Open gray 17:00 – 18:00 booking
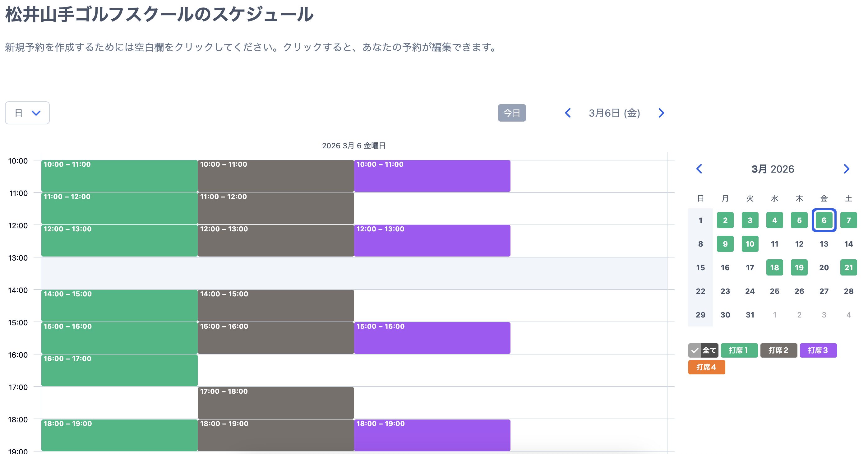 276,403
